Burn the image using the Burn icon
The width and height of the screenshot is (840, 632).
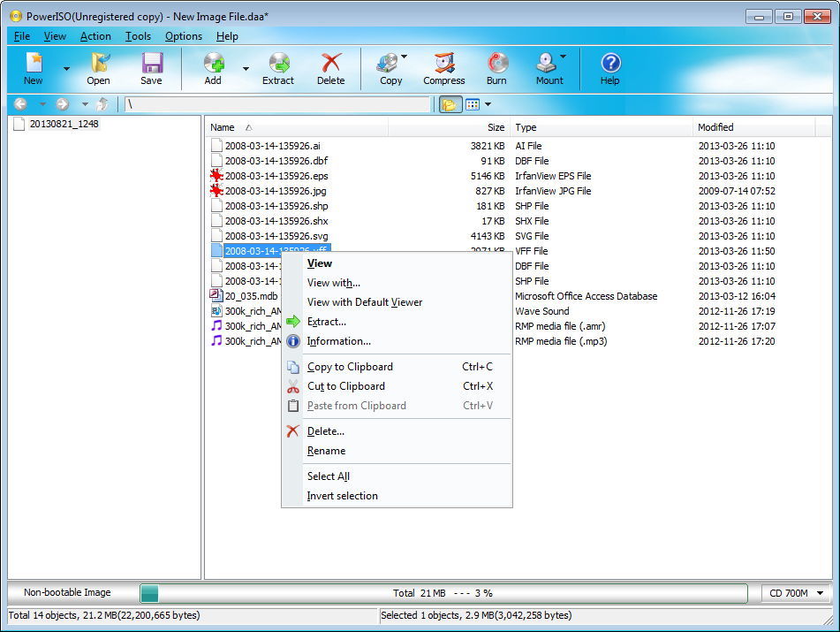point(496,68)
